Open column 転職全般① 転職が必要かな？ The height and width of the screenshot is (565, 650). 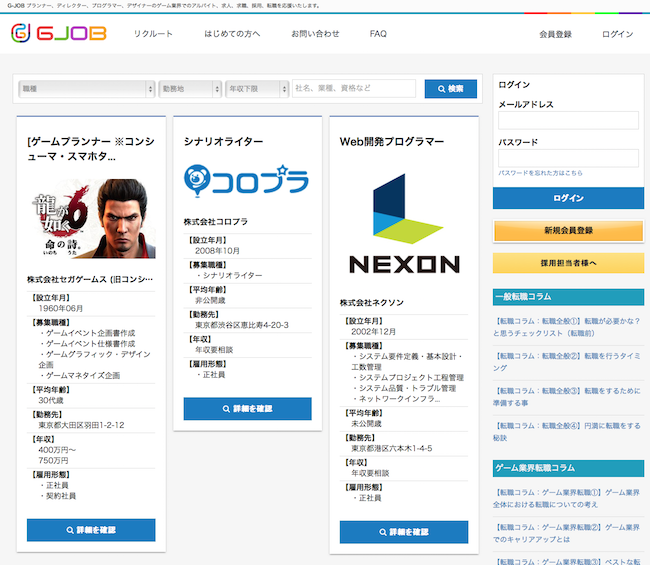[x=568, y=327]
